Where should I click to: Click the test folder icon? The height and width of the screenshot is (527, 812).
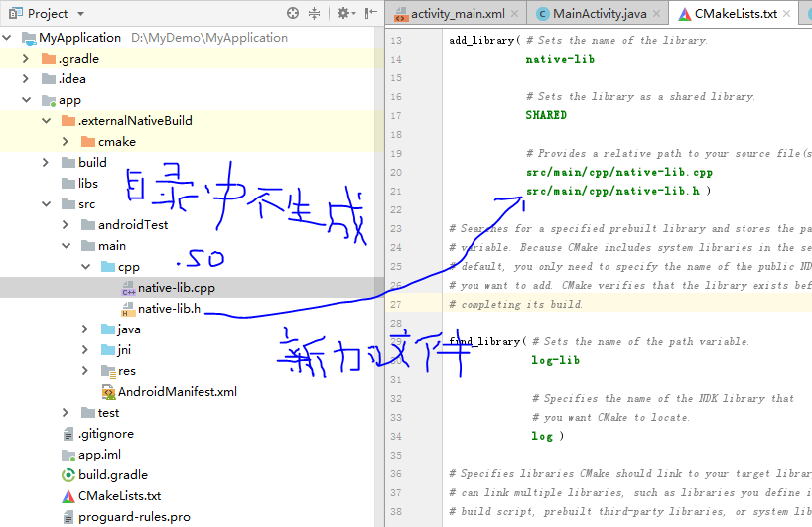(88, 413)
